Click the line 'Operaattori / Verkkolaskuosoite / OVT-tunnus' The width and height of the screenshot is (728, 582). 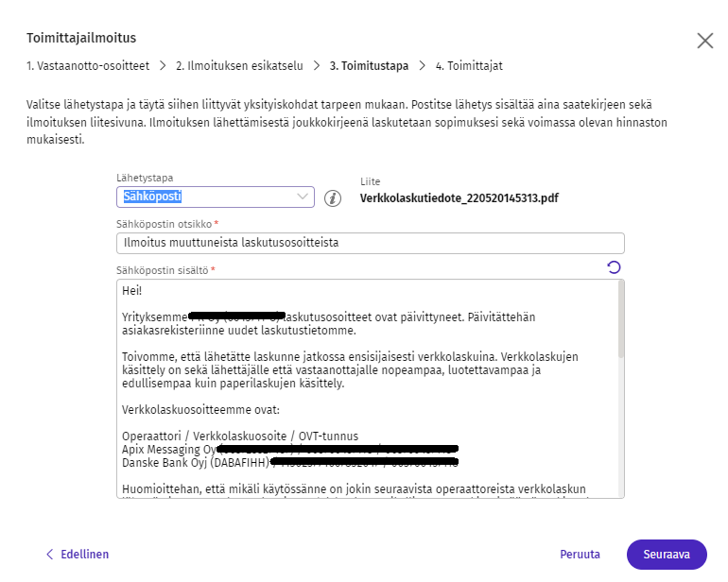(x=240, y=436)
